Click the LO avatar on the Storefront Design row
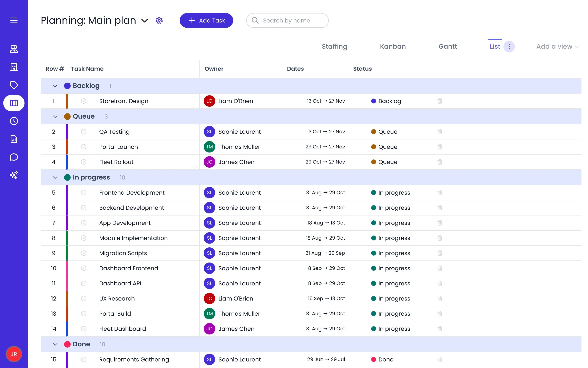Viewport: 588px width, 368px height. [x=209, y=101]
